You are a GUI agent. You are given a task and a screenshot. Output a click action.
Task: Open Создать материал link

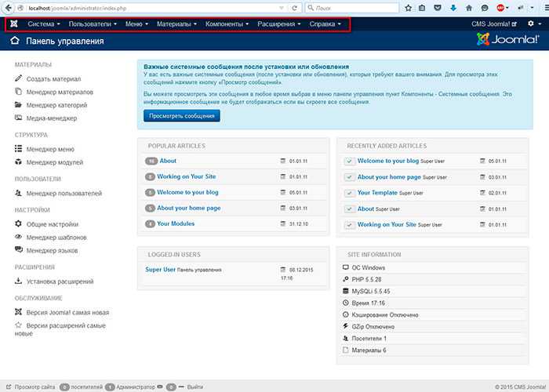[53, 79]
